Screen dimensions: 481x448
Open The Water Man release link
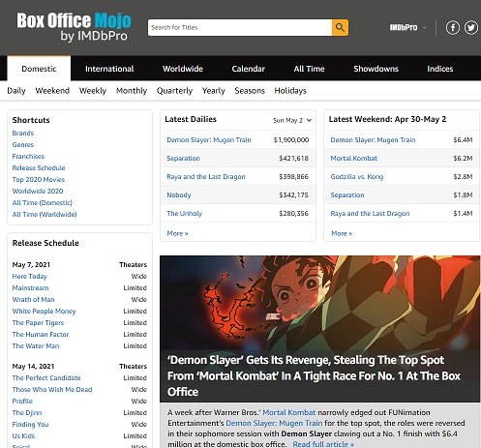[36, 345]
